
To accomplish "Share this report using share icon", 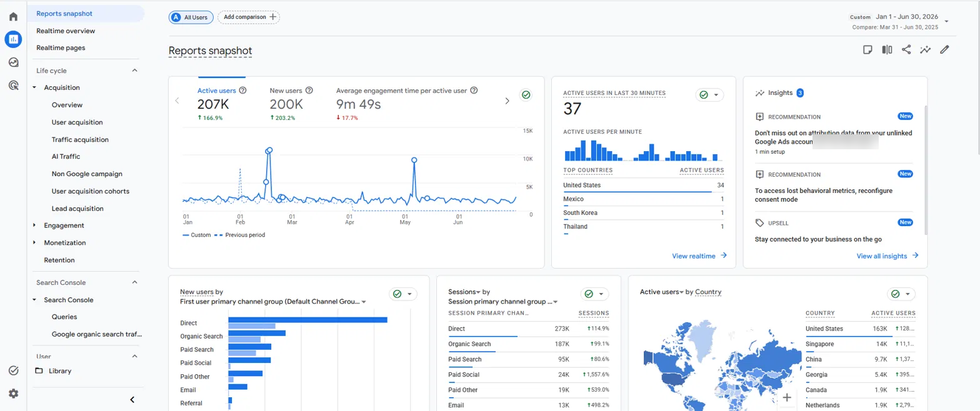I will coord(906,50).
